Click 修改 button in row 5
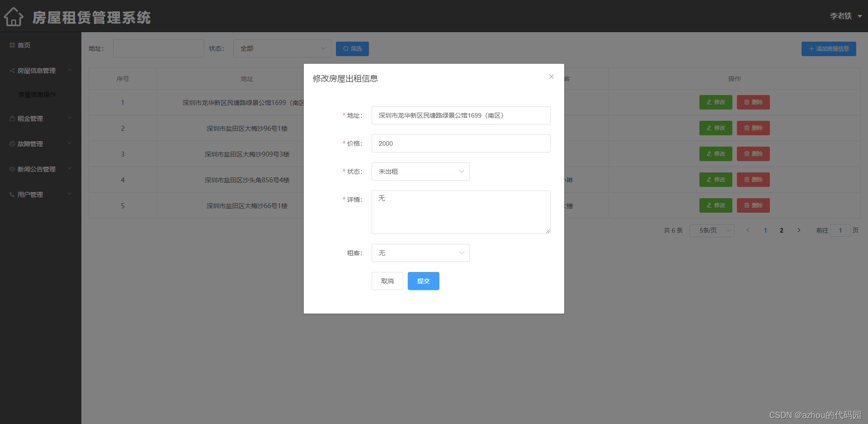This screenshot has height=424, width=868. pyautogui.click(x=716, y=205)
